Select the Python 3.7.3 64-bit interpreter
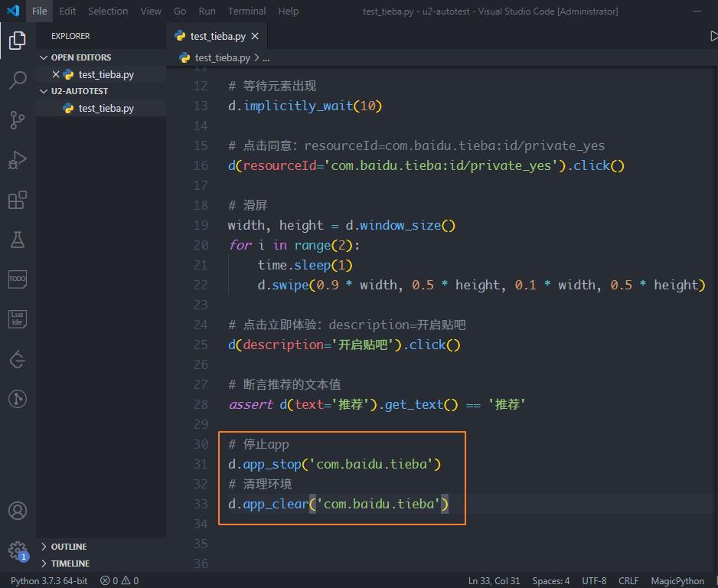The image size is (718, 588). 49,580
